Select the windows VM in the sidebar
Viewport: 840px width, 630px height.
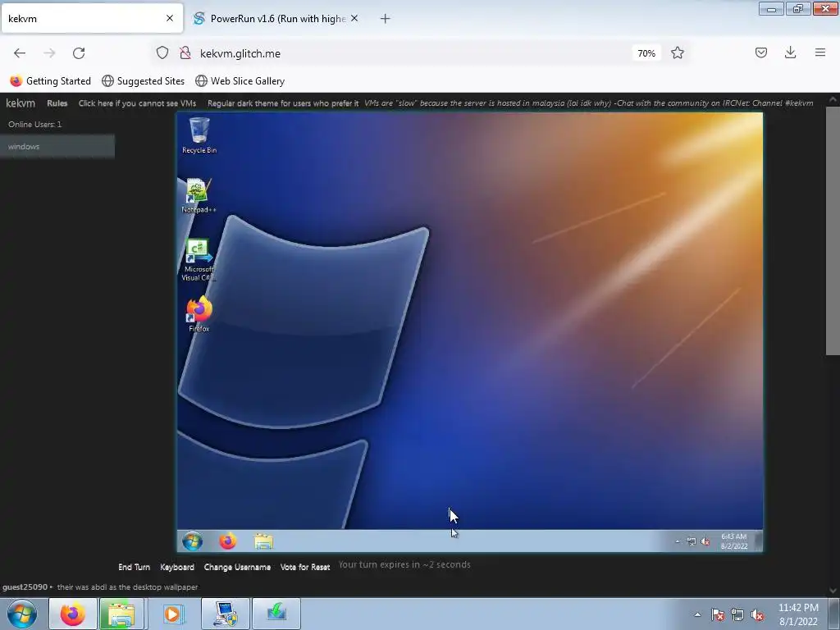57,147
